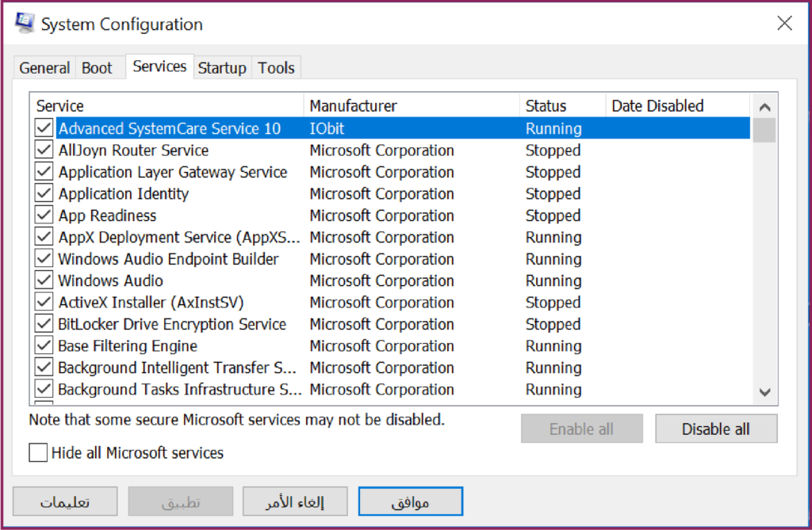The image size is (812, 530).
Task: Click Microsoft Corporation cell for App Readiness
Action: pyautogui.click(x=381, y=215)
